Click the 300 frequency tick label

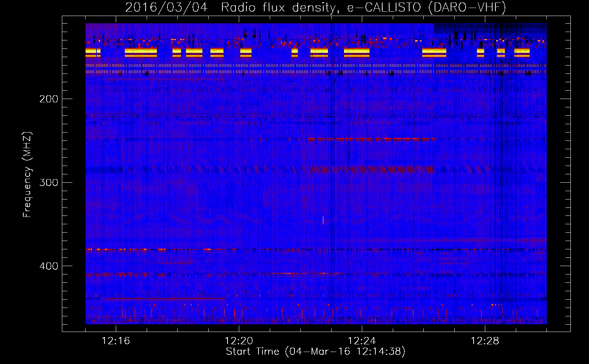tap(48, 182)
